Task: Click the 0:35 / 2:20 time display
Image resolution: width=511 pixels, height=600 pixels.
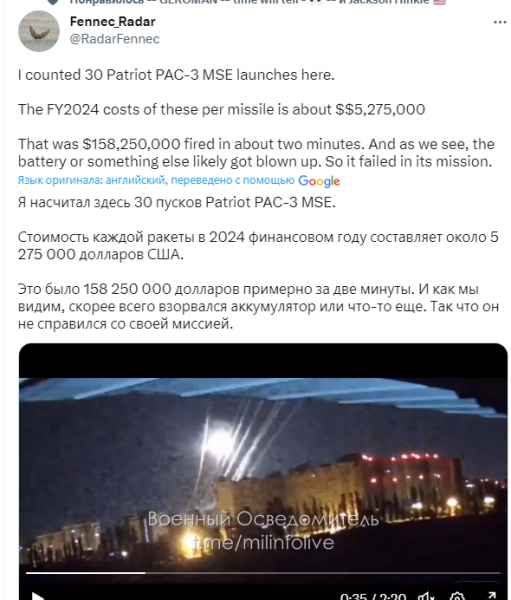Action: 373,596
